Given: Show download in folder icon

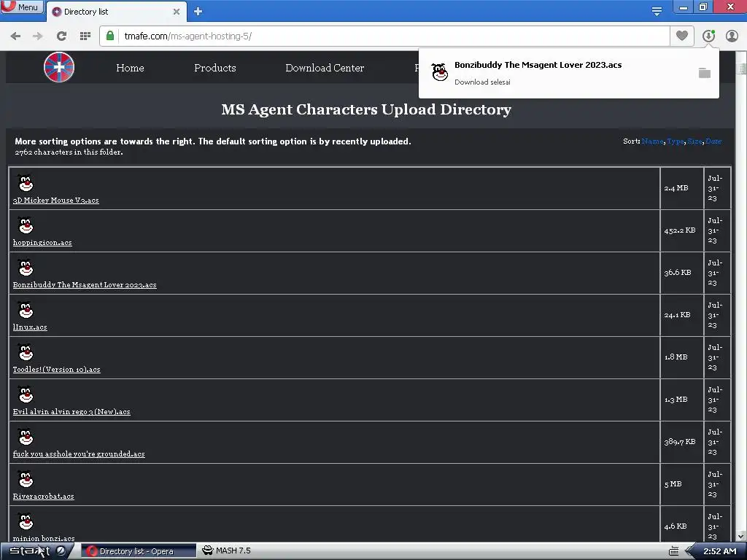Looking at the screenshot, I should point(705,73).
